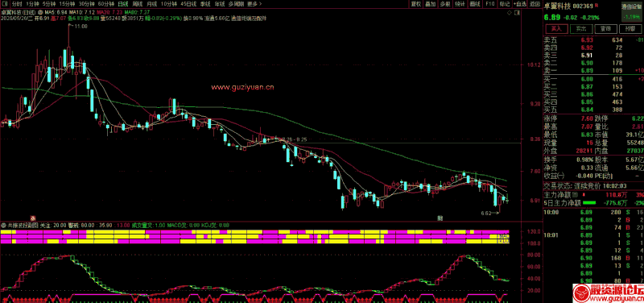Select the 年线 yearly tab
Screen dimensions: 644x303
[x=220, y=4]
